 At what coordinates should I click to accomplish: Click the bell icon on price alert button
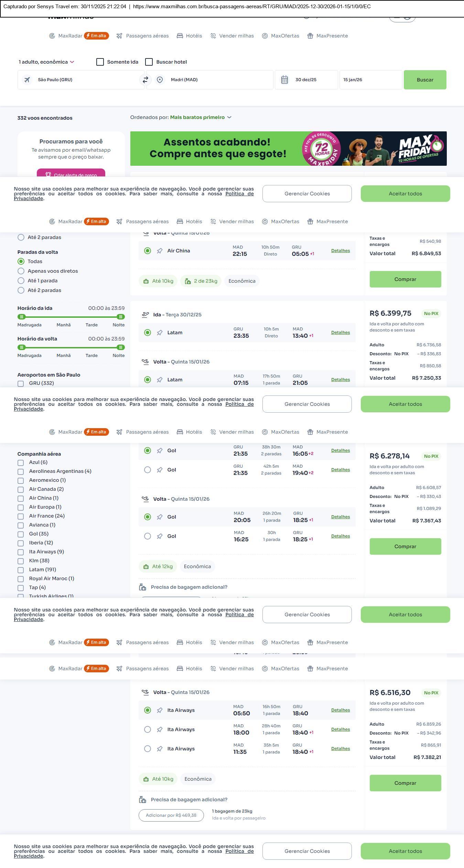click(48, 174)
